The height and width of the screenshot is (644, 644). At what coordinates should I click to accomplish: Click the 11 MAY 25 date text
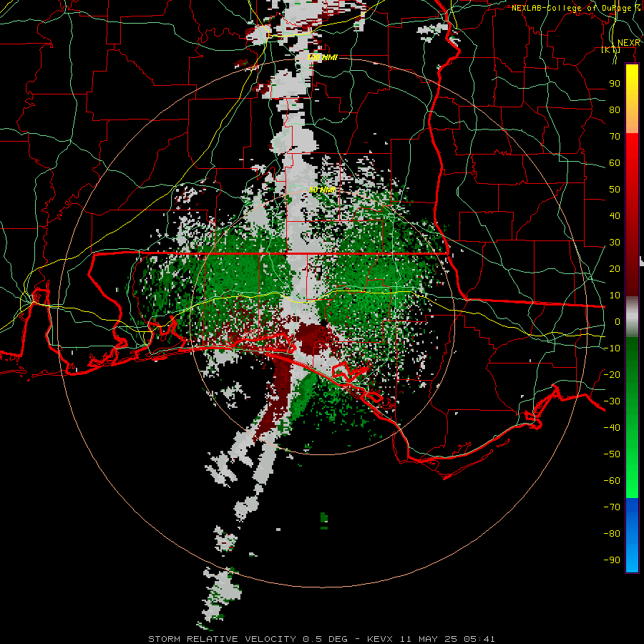click(x=429, y=639)
